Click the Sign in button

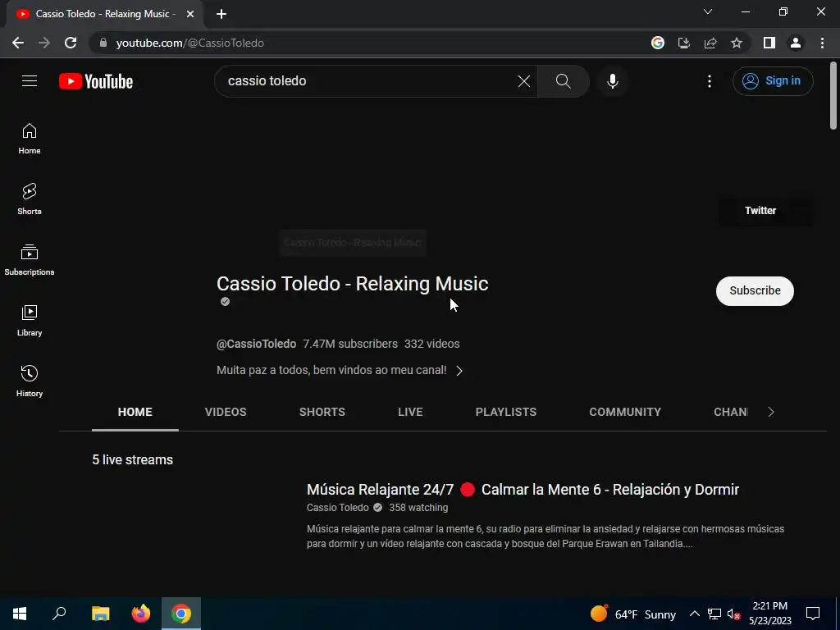click(x=773, y=81)
